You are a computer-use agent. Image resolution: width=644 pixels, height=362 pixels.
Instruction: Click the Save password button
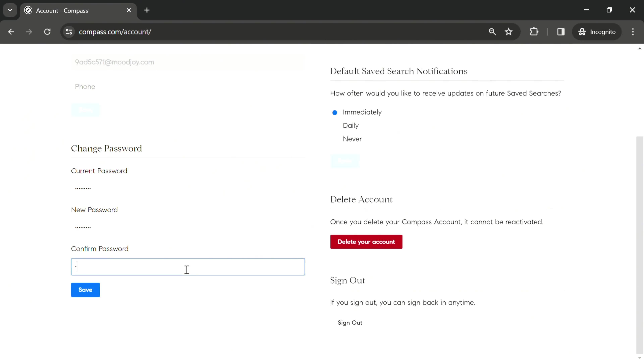click(x=85, y=289)
